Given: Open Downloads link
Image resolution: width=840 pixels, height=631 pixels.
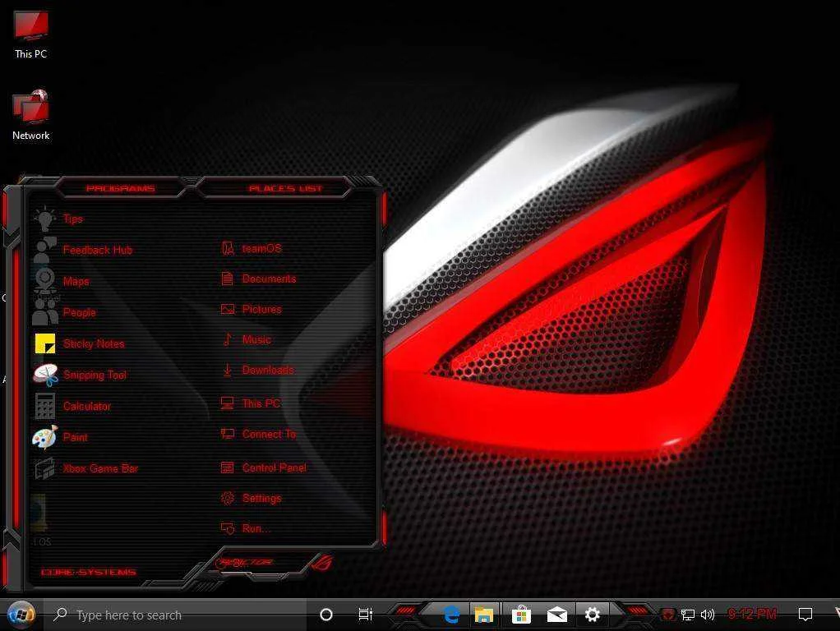Looking at the screenshot, I should pos(268,370).
